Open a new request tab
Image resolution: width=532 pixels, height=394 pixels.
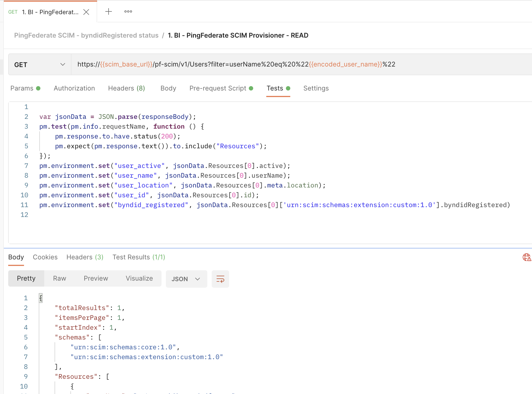pos(109,11)
